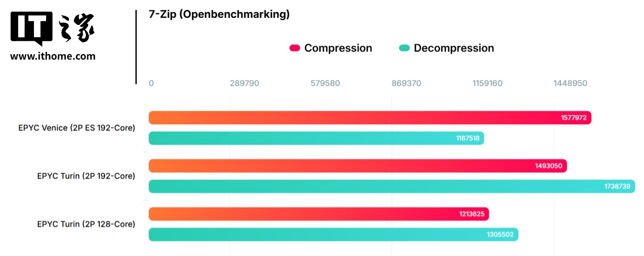Toggle the Decompression series legend label
Image resolution: width=644 pixels, height=256 pixels.
coord(453,48)
